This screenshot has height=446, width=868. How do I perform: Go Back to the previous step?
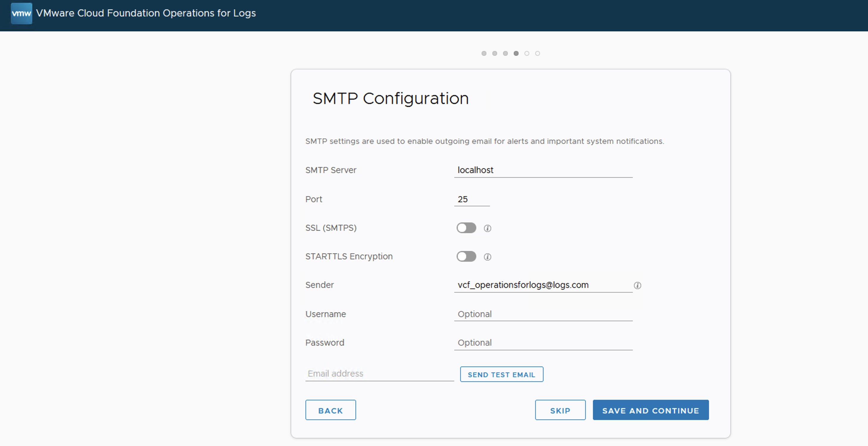[330, 410]
